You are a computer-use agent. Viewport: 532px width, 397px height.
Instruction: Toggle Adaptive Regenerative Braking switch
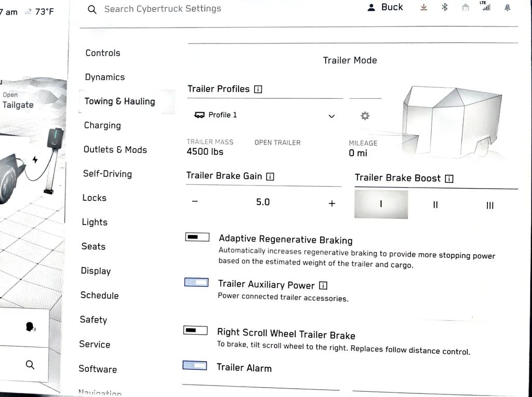point(197,237)
